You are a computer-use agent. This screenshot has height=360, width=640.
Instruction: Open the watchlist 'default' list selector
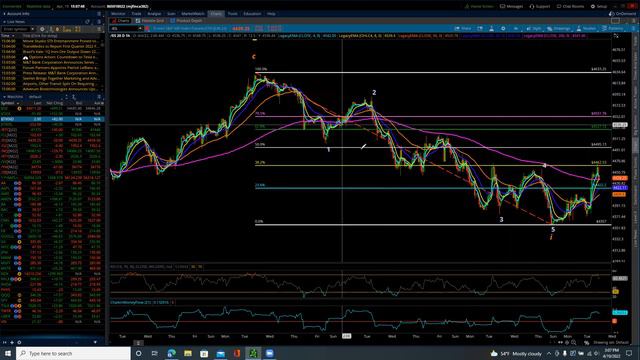point(36,97)
